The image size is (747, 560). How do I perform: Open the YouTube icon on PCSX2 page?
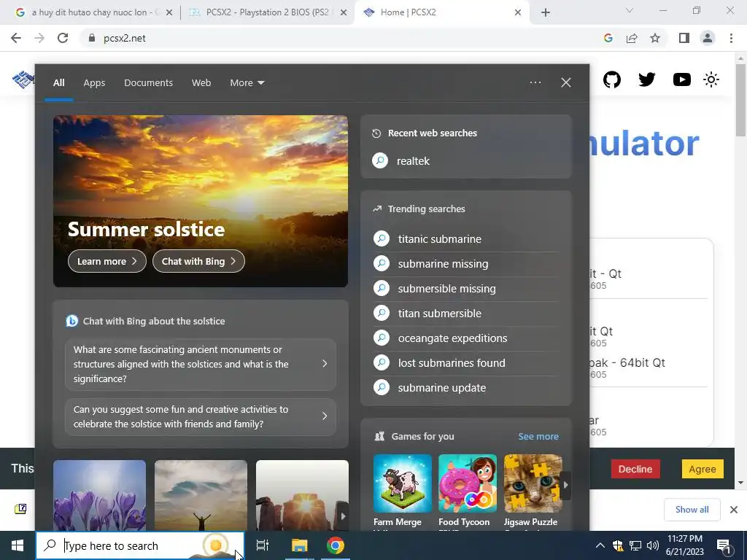682,79
